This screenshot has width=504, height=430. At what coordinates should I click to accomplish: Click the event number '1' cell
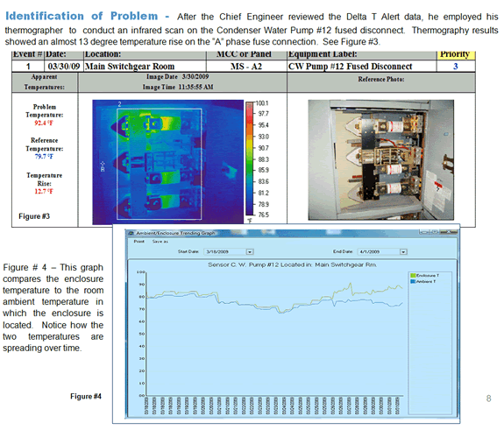coord(28,67)
